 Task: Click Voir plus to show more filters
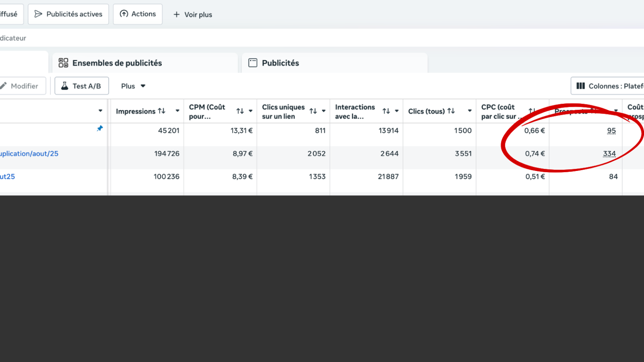(x=193, y=15)
